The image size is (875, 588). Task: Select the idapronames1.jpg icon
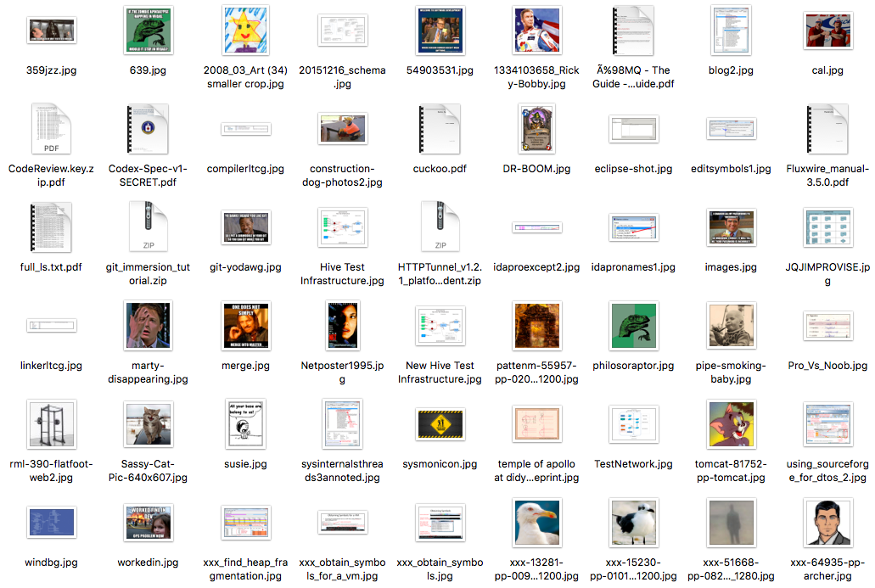point(633,227)
